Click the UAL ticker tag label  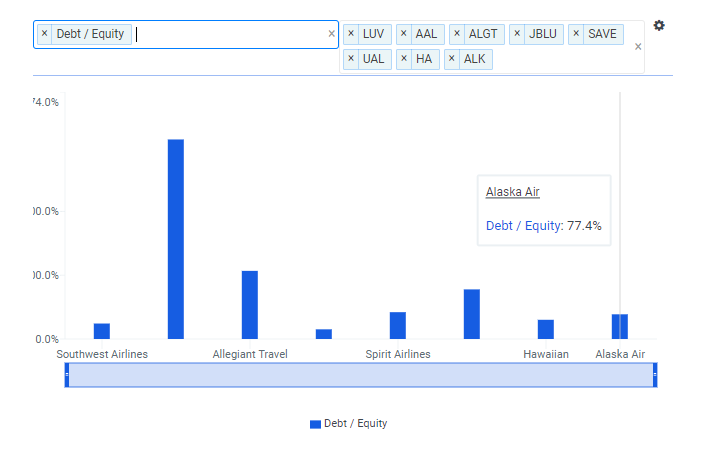click(x=373, y=59)
